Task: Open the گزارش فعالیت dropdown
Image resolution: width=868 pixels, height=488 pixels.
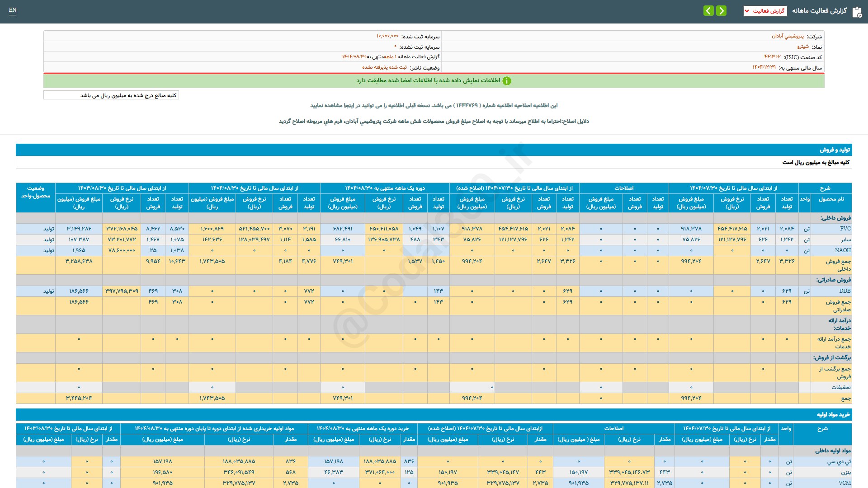Action: tap(765, 11)
